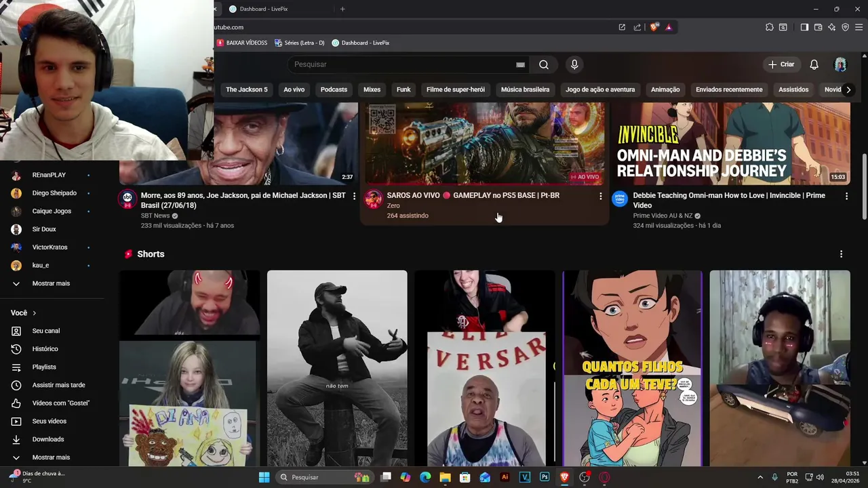Open the tab search icon in the toolbar
The height and width of the screenshot is (488, 868).
(783, 27)
